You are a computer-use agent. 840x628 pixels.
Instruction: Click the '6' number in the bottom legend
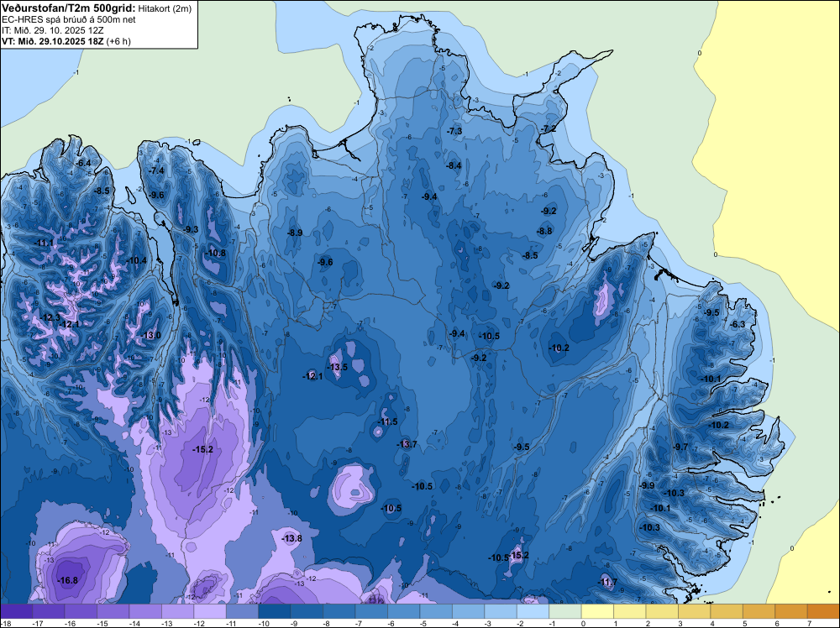click(777, 624)
